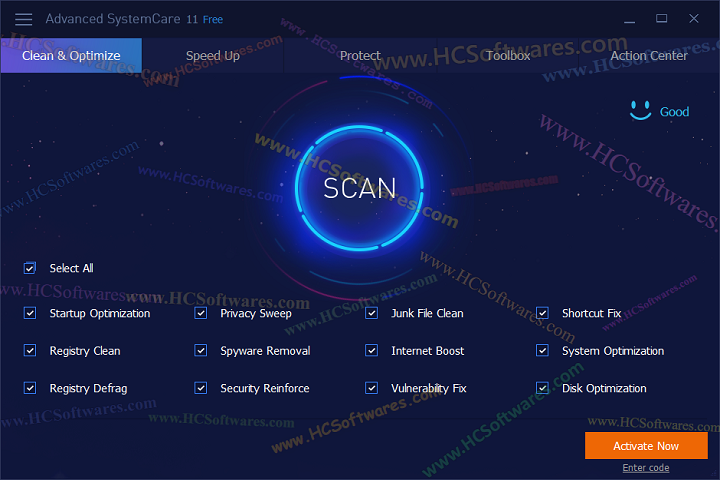The image size is (720, 480).
Task: Toggle the Internet Boost checkbox
Action: coord(371,350)
